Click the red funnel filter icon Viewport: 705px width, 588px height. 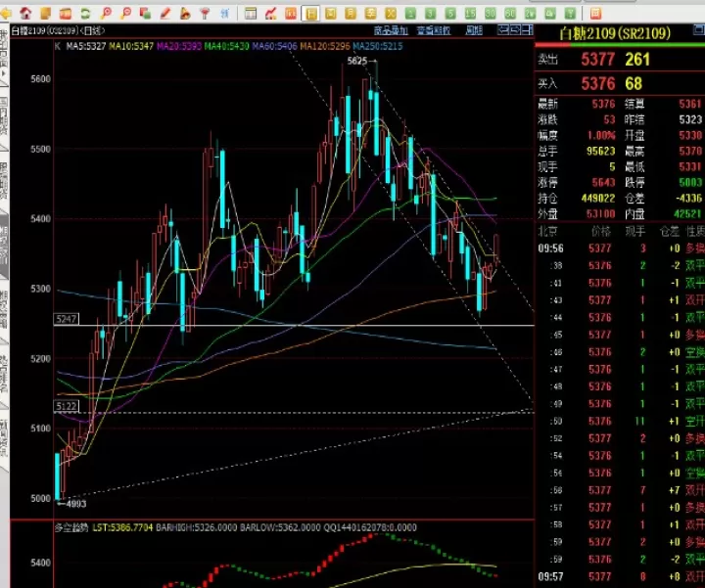[x=205, y=14]
